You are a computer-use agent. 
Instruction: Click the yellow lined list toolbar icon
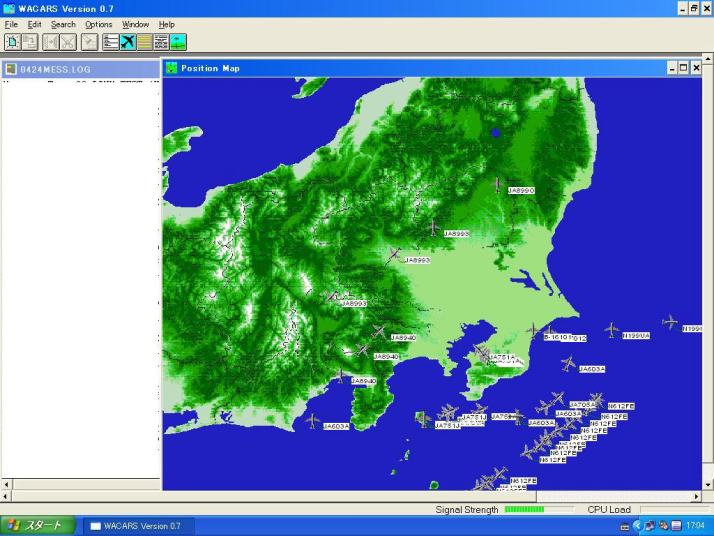pos(145,42)
